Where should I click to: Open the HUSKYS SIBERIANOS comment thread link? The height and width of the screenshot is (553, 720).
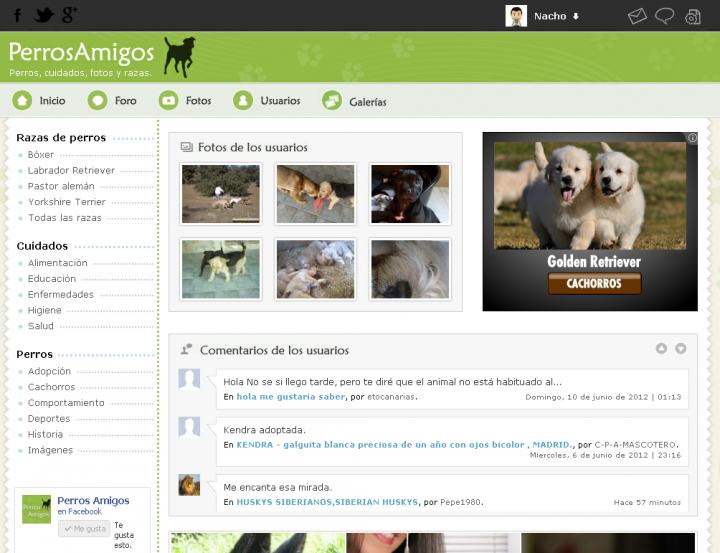(327, 502)
